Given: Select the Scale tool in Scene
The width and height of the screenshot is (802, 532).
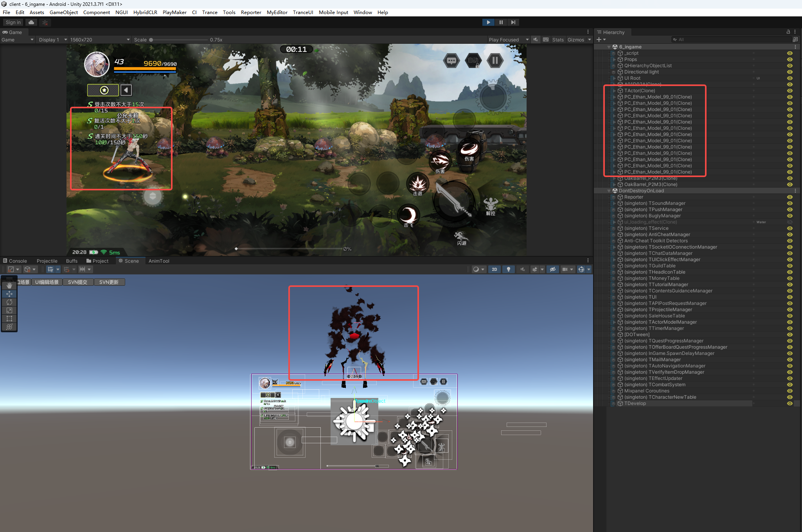Looking at the screenshot, I should (9, 310).
